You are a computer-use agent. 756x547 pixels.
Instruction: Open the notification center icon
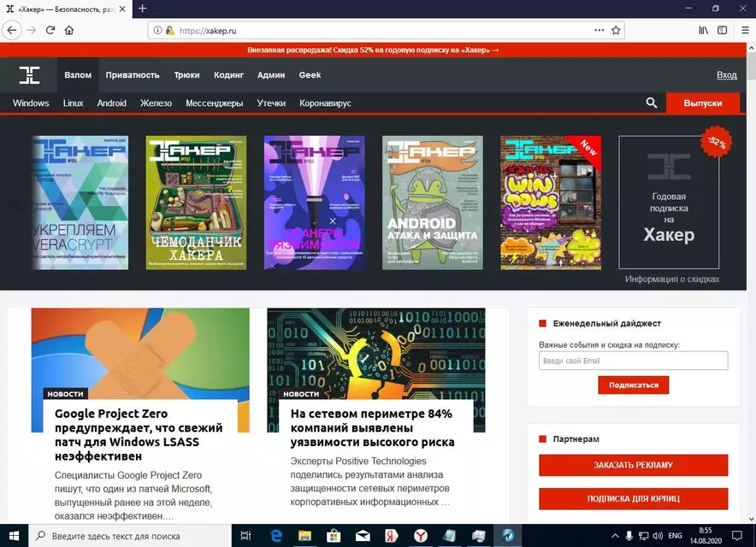tap(737, 536)
